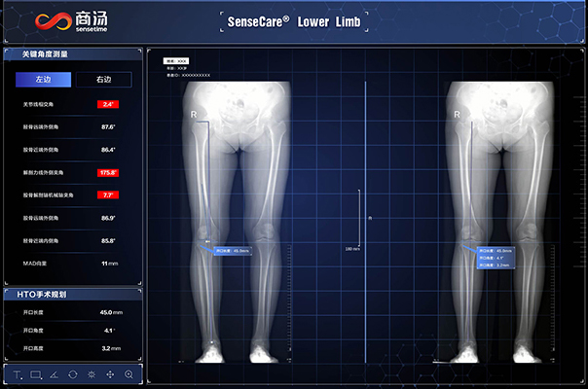
Task: Click the SenseCare Lower Limb title
Action: coord(294,21)
